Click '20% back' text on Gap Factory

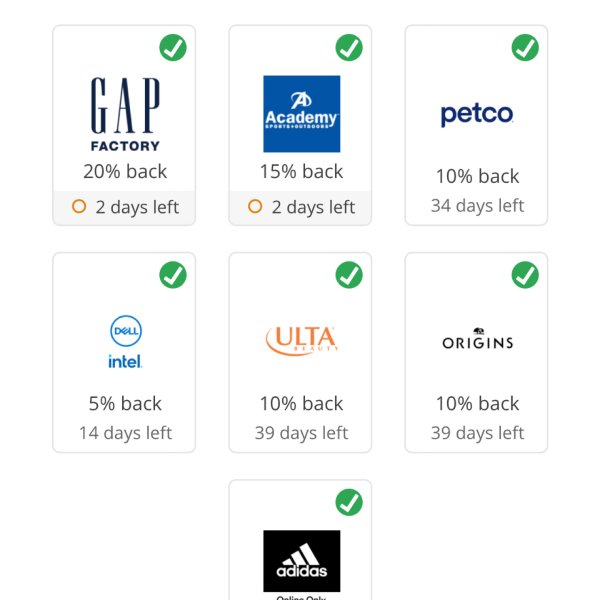(125, 171)
